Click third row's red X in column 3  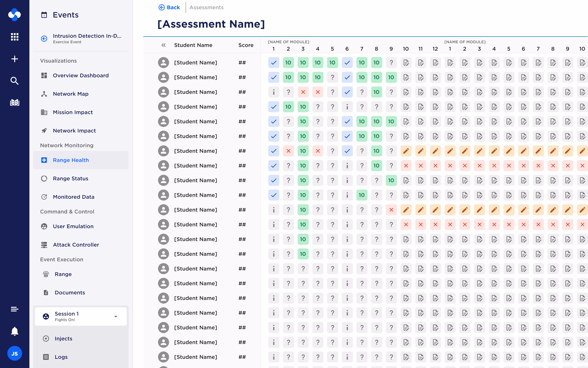pos(303,92)
